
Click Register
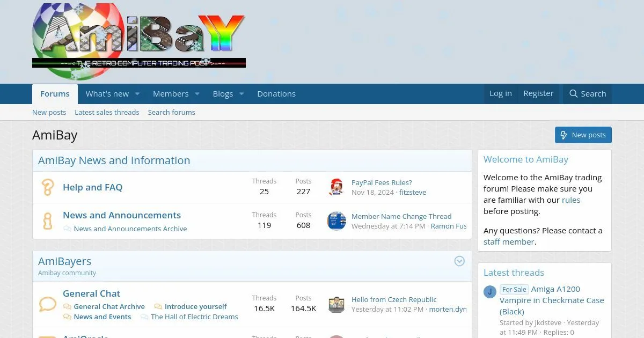(538, 93)
